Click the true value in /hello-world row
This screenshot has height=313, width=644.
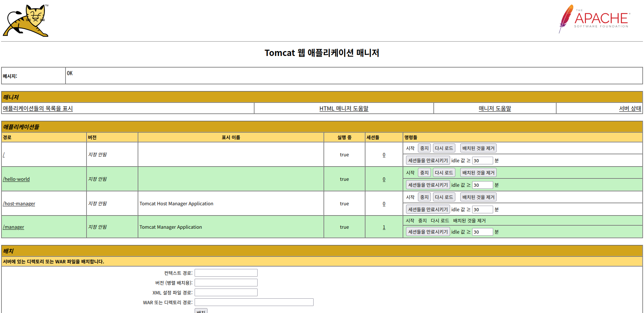[x=344, y=179]
